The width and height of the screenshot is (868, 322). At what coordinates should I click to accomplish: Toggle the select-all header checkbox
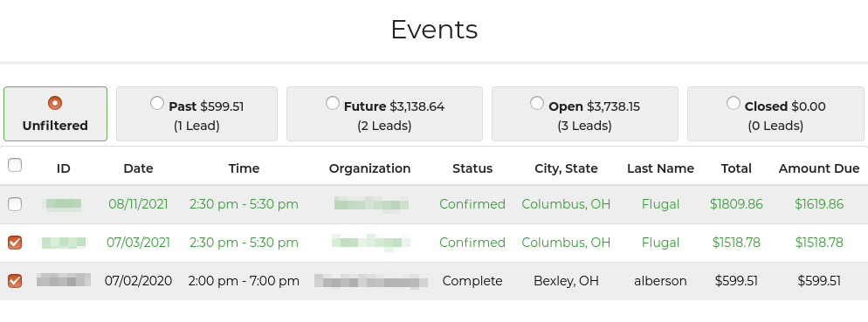click(15, 165)
